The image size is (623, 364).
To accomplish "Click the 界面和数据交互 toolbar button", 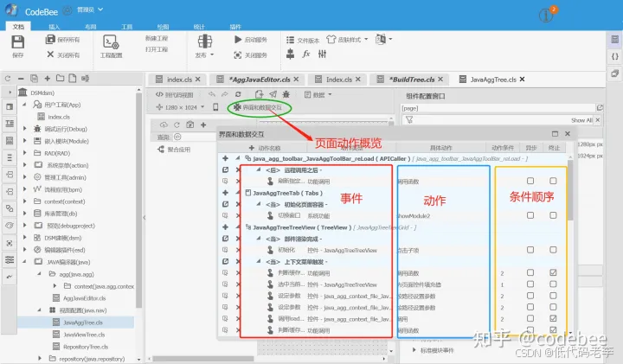I will [258, 107].
